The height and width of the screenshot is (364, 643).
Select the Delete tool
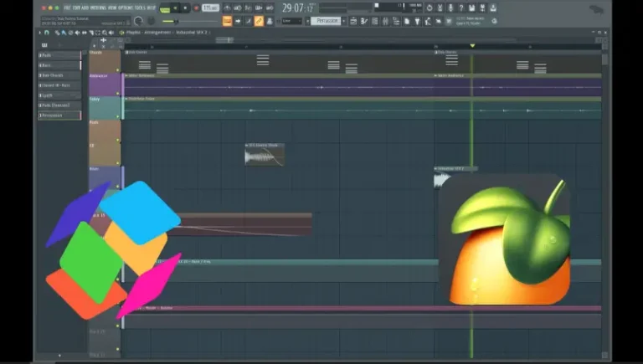click(x=70, y=33)
